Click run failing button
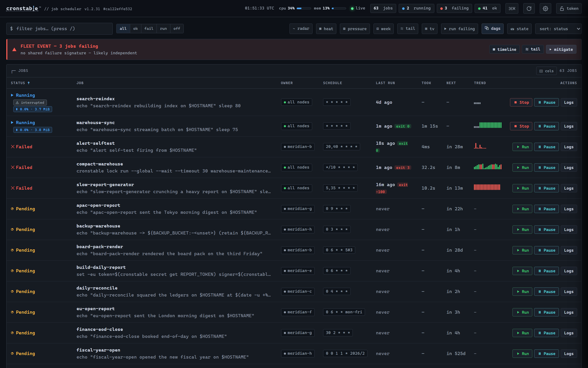Screen dimensions: 588x368 pos(459,29)
